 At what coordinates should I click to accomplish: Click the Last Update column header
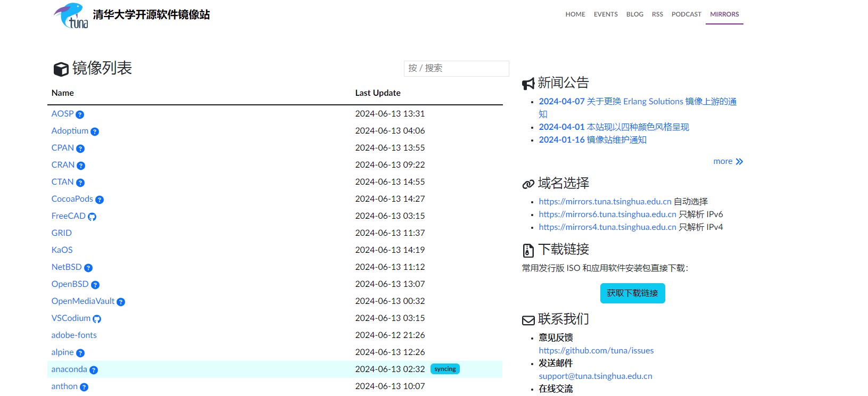click(x=378, y=93)
